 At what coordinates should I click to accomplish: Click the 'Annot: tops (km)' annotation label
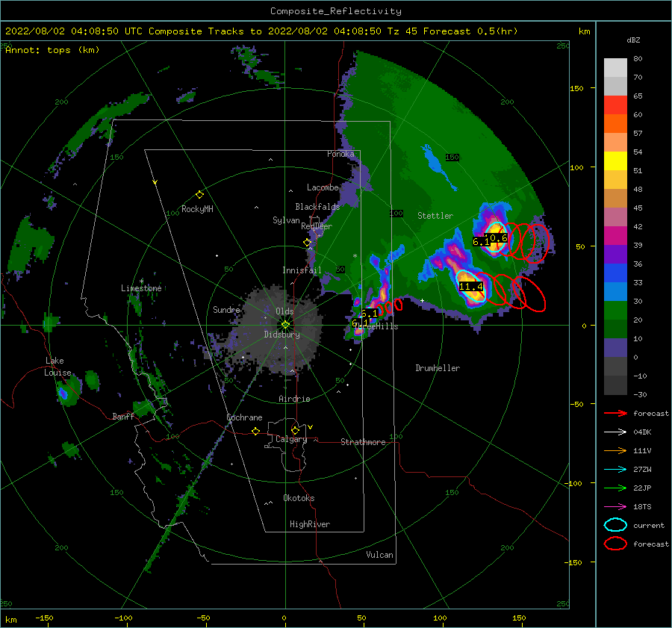pos(52,50)
